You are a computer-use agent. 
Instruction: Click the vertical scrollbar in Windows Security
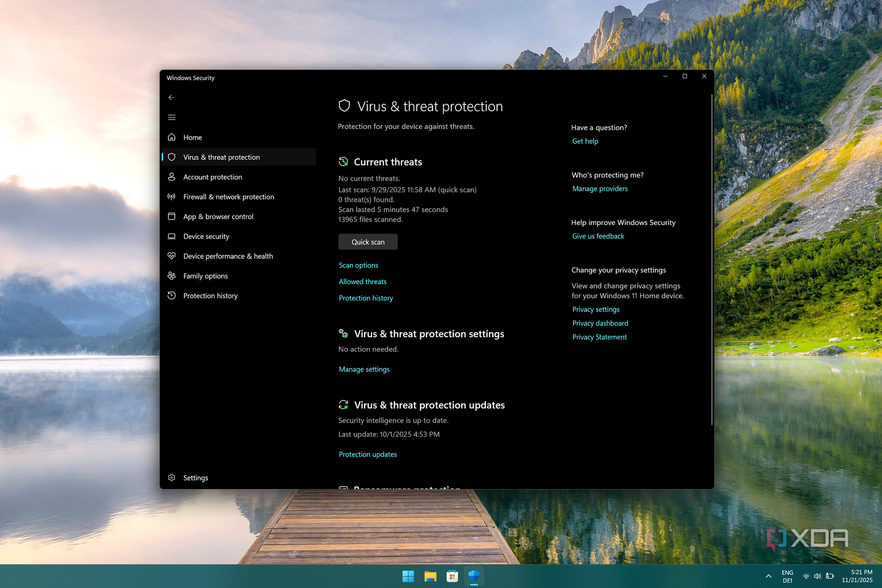711,260
